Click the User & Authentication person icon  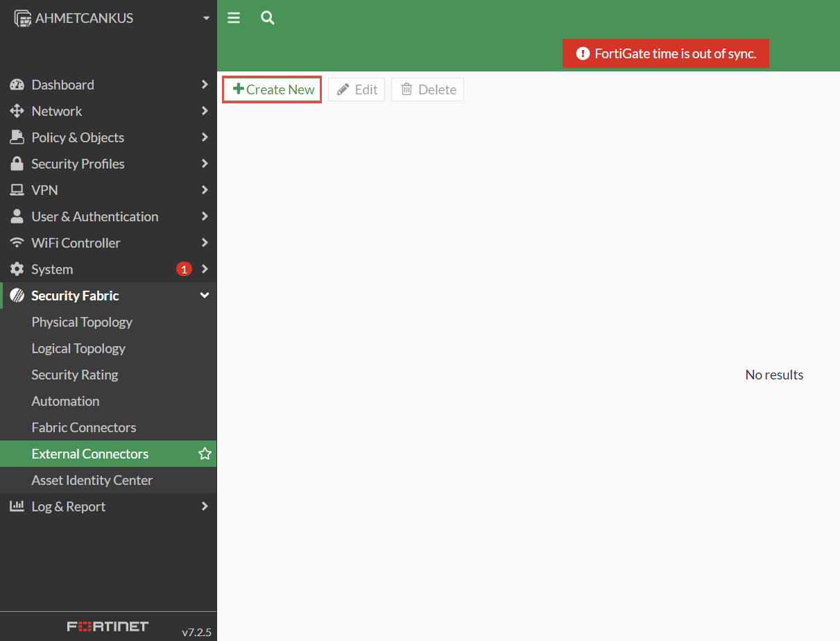click(x=17, y=216)
